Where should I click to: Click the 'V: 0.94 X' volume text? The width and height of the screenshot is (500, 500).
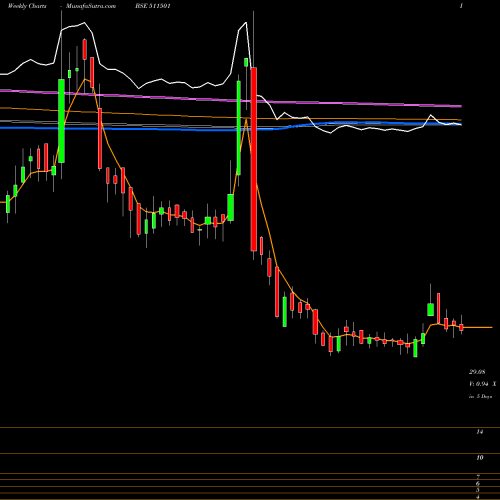tap(482, 384)
